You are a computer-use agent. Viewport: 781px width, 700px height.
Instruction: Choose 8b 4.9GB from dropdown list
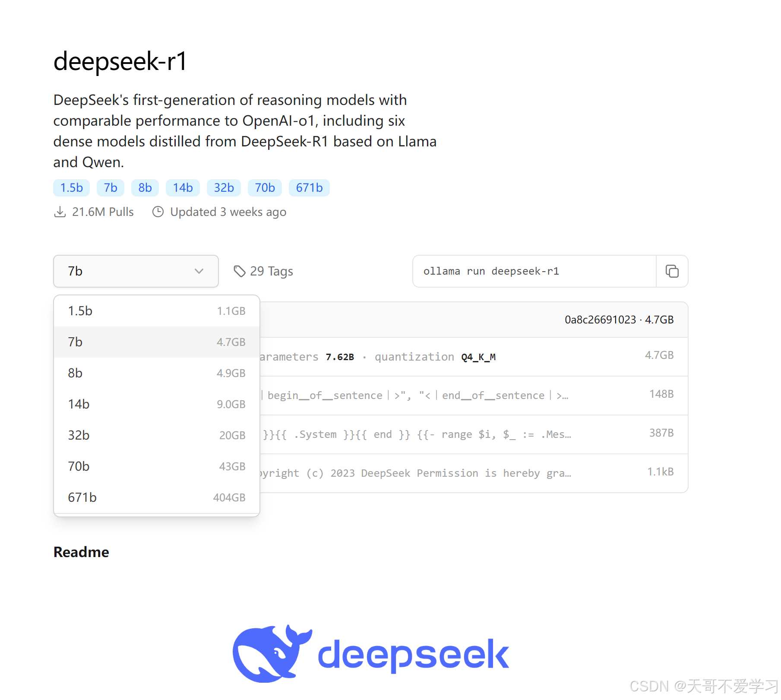point(157,373)
